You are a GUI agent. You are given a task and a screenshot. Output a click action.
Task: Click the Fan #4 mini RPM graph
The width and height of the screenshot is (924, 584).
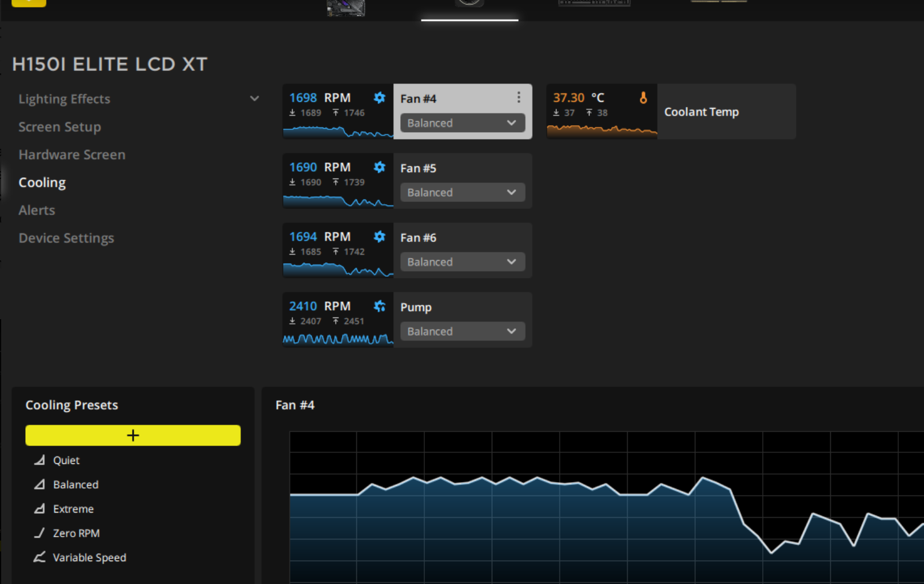(x=338, y=132)
